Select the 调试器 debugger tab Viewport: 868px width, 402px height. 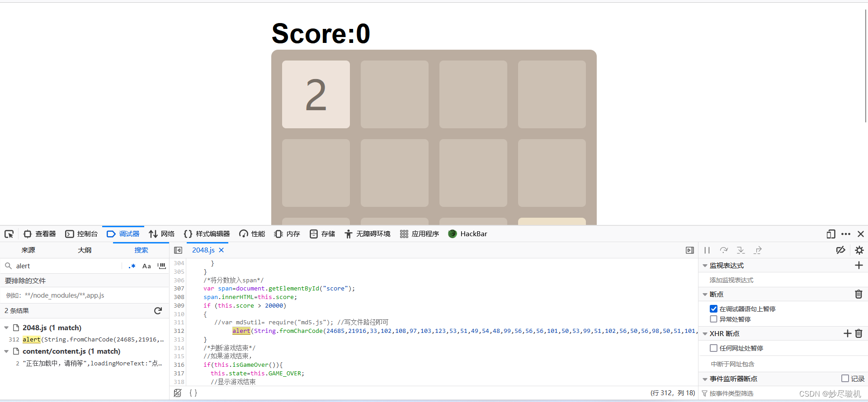pos(123,234)
